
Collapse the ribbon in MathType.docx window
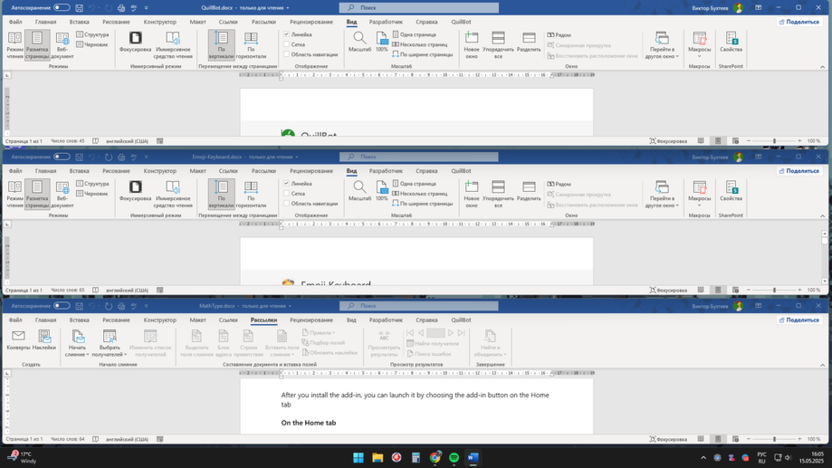[x=822, y=365]
